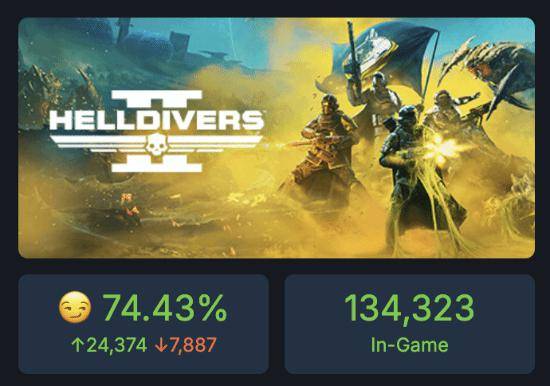
Task: Click the red downvote arrow icon
Action: click(161, 345)
